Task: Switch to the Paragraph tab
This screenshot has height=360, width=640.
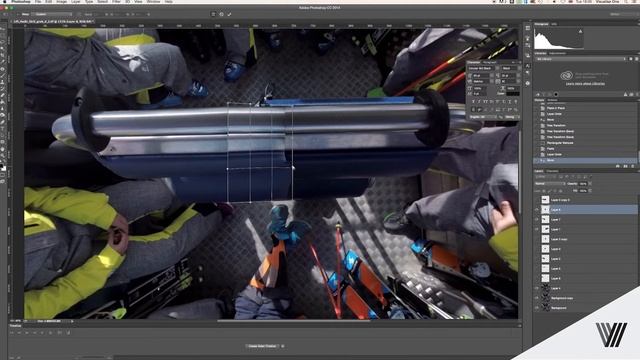Action: [x=489, y=62]
